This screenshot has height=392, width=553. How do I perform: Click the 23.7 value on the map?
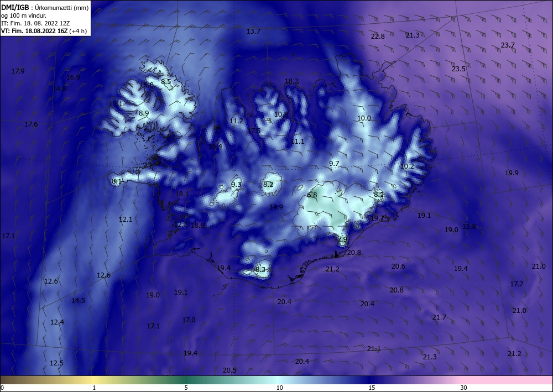[508, 45]
